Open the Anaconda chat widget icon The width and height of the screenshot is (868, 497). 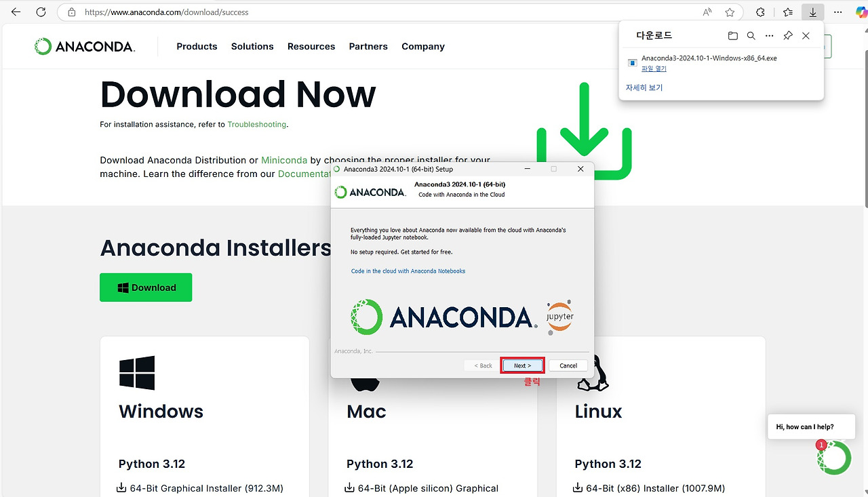pos(833,458)
